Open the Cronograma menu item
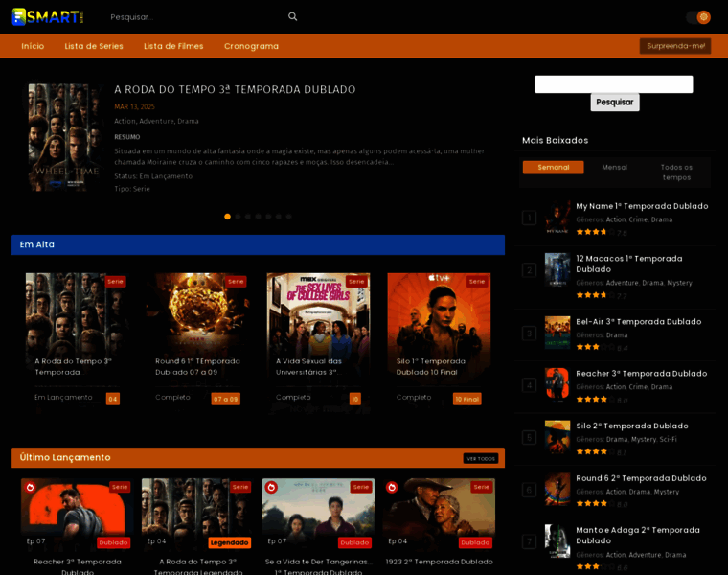The height and width of the screenshot is (575, 728). pos(251,46)
